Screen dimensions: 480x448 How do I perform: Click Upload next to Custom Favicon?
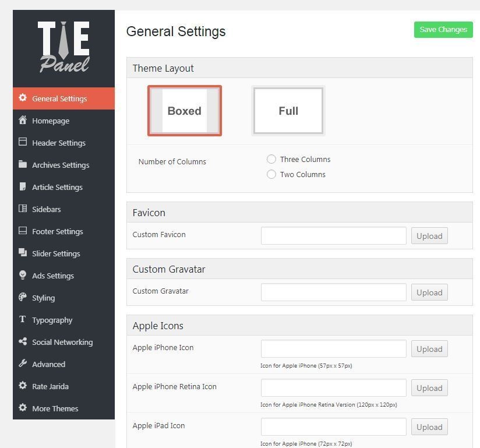click(429, 236)
